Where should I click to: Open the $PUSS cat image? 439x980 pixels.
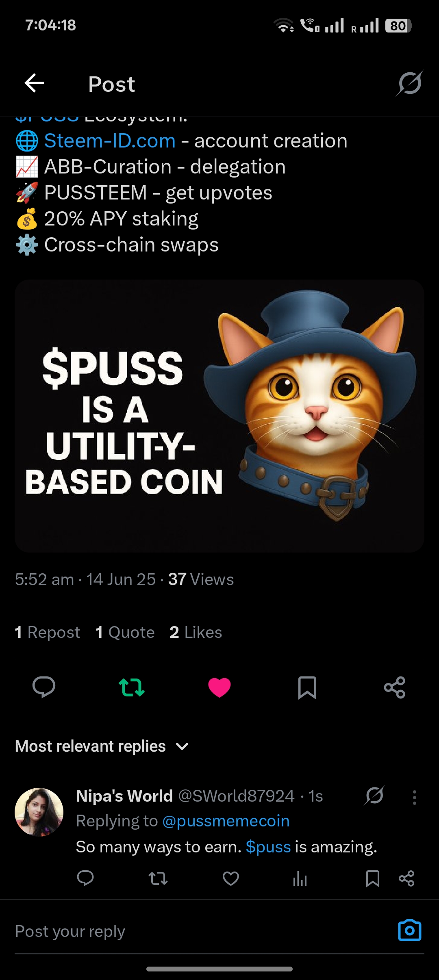(219, 416)
